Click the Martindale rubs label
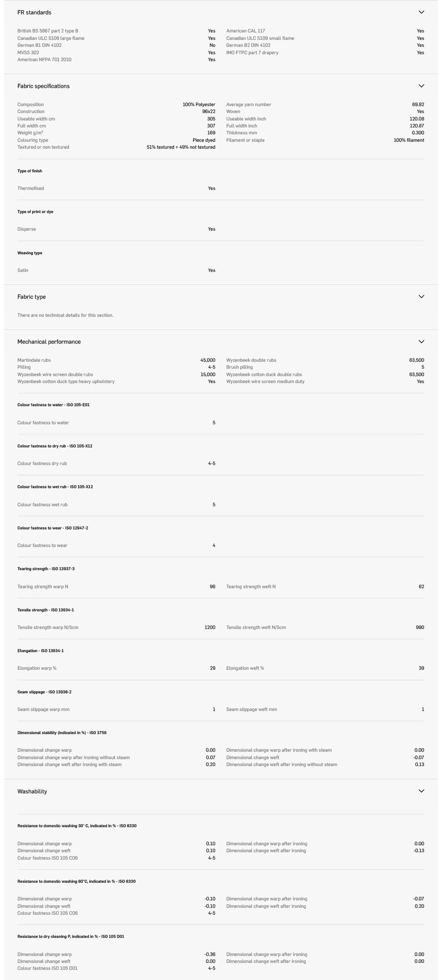 (34, 360)
